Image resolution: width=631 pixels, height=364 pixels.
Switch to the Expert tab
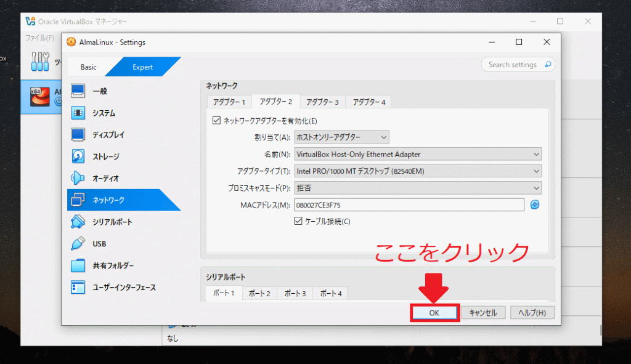pos(143,67)
